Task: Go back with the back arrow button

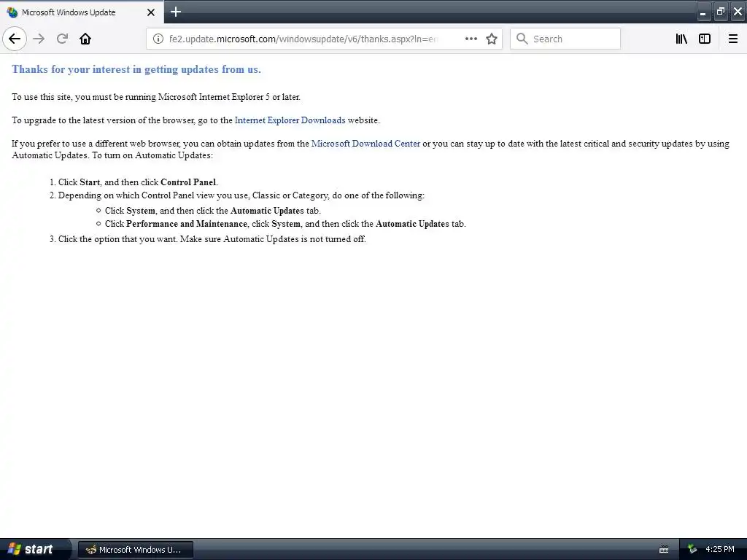Action: (15, 39)
